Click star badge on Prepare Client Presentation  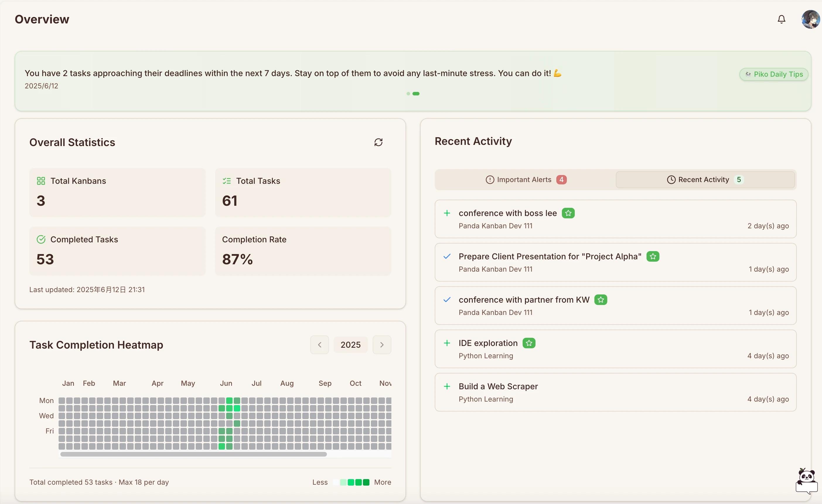pyautogui.click(x=653, y=256)
